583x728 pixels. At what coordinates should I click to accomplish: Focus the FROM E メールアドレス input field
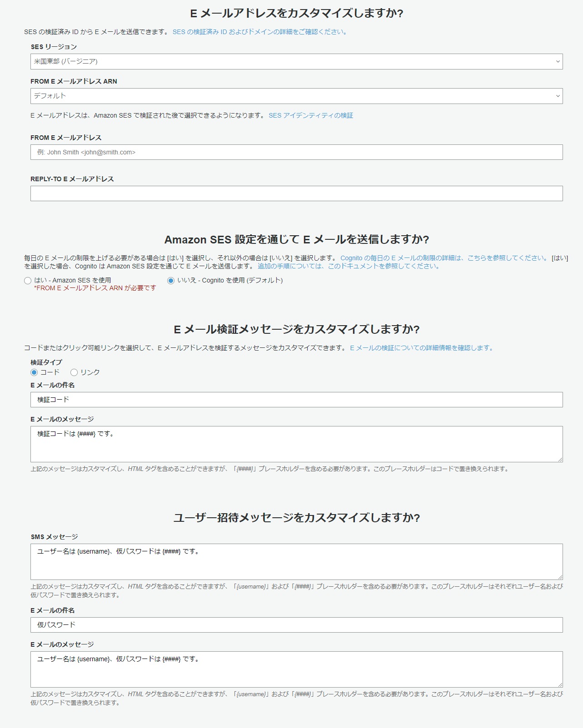pyautogui.click(x=296, y=152)
